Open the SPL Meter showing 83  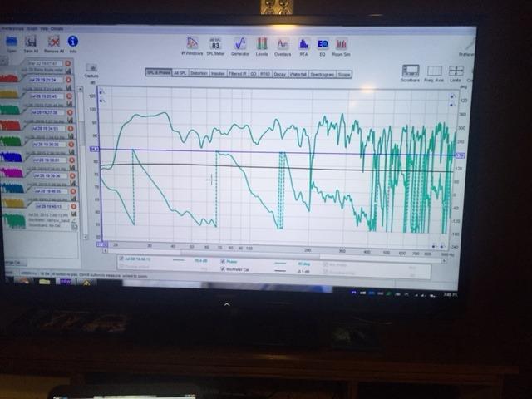pos(215,44)
